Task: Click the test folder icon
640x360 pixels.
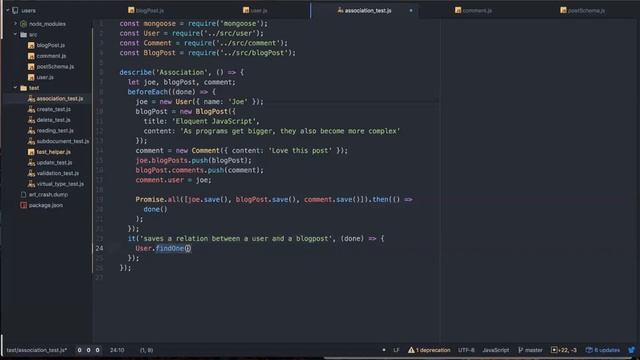Action: (x=24, y=88)
